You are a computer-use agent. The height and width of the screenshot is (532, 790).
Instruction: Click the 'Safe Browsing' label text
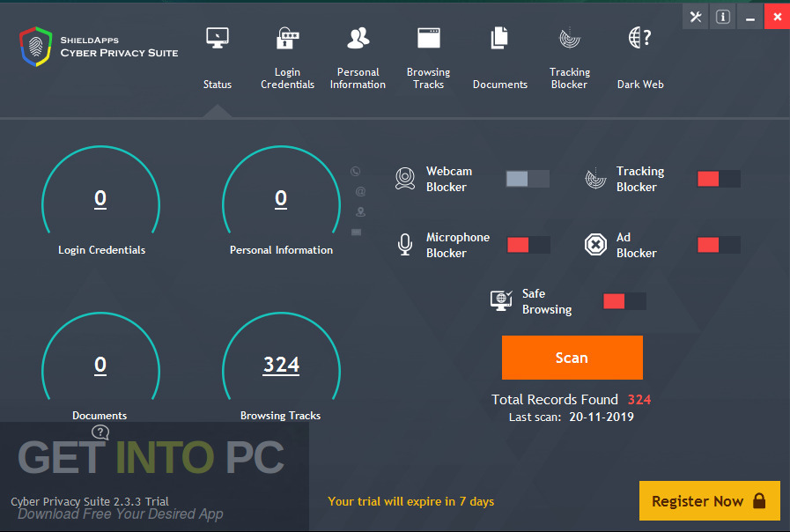547,301
